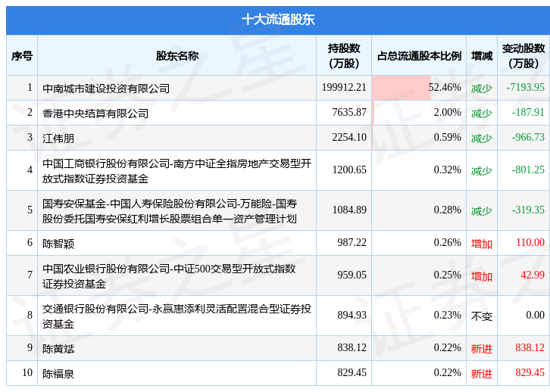The width and height of the screenshot is (550, 392).
Task: Select the 陈智颖 shareholder row
Action: 278,243
